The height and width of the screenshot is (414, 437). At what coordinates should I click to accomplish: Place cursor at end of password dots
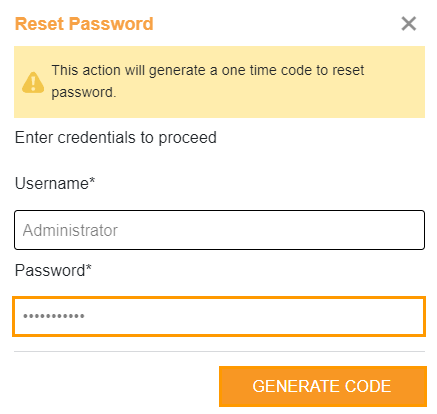pos(85,316)
